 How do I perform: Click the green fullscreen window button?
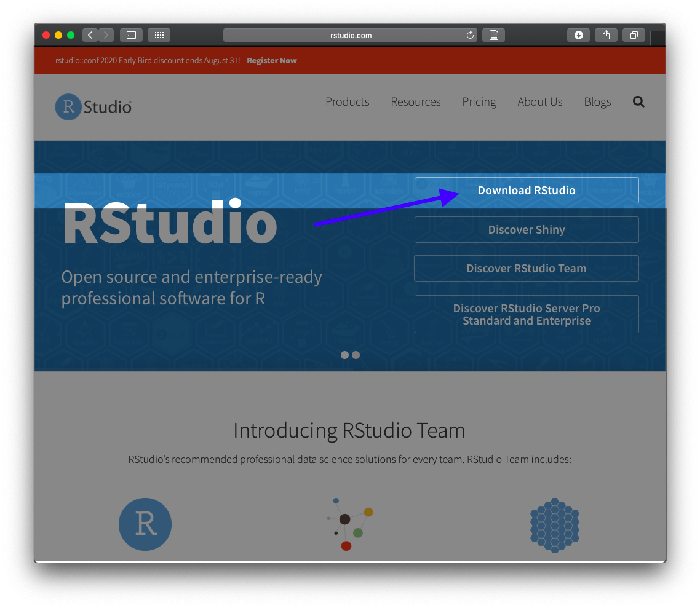(x=71, y=35)
